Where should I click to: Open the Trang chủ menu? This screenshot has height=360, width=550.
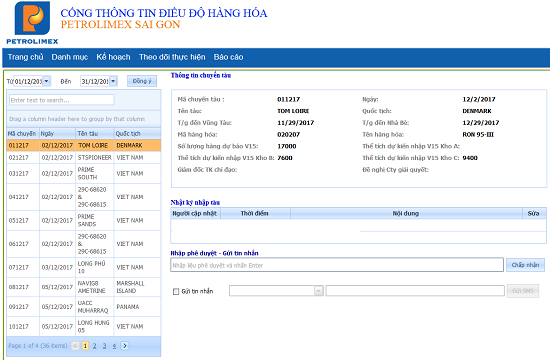point(26,57)
